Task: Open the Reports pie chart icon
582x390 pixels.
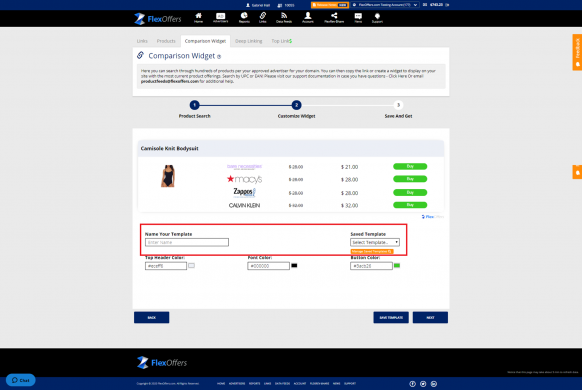Action: (x=244, y=17)
